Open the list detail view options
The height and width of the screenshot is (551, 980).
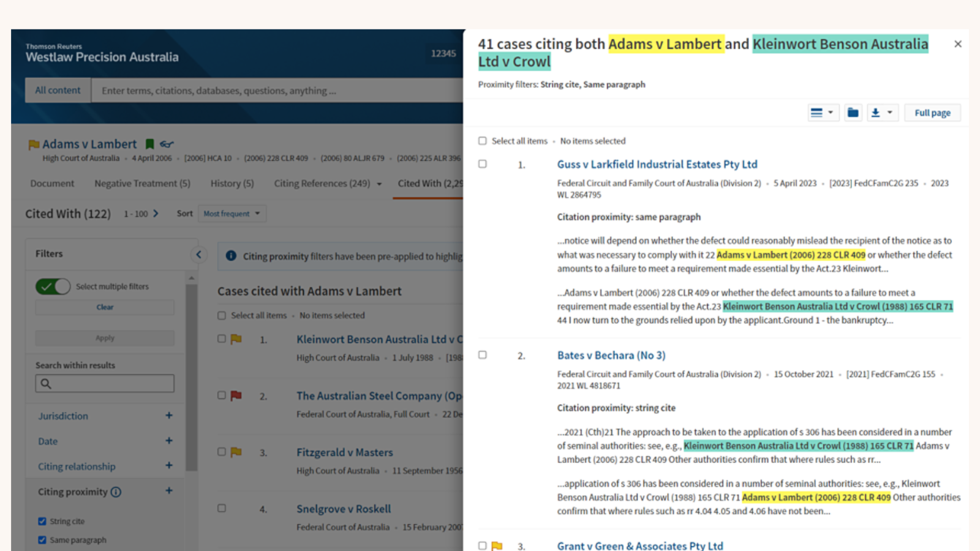click(x=822, y=113)
